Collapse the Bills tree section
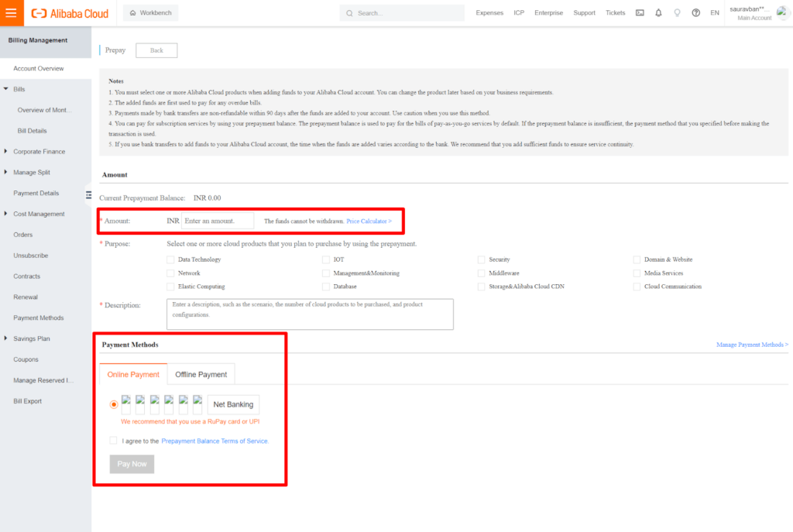Viewport: 793px width, 532px height. 6,90
